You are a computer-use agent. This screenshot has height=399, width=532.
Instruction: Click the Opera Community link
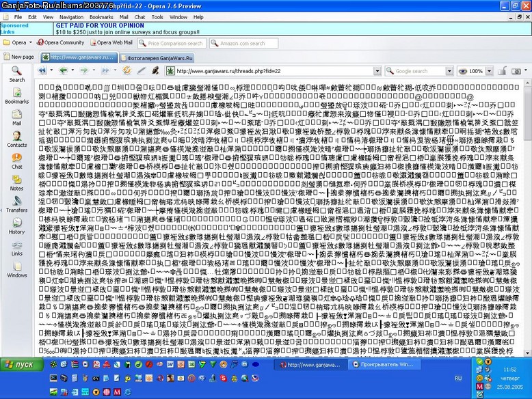pos(61,43)
